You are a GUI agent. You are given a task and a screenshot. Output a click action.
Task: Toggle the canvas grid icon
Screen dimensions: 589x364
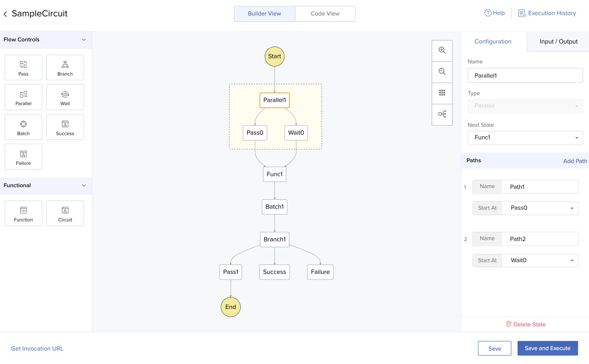coord(442,93)
